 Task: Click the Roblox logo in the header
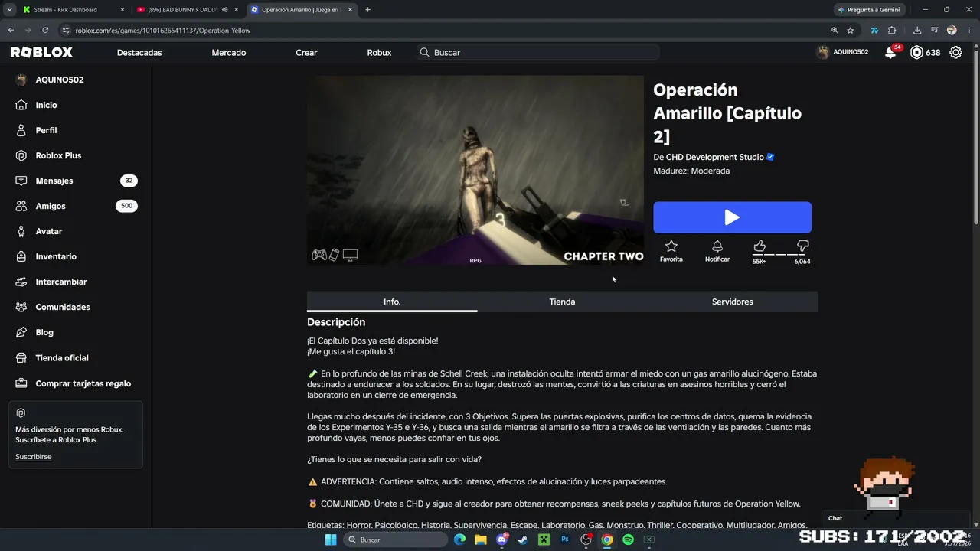click(x=41, y=52)
